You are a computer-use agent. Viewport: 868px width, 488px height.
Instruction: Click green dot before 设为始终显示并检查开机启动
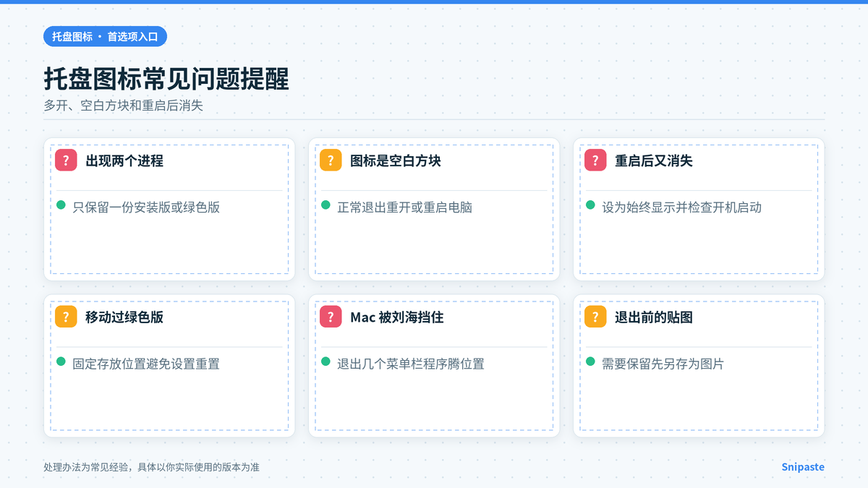tap(591, 205)
